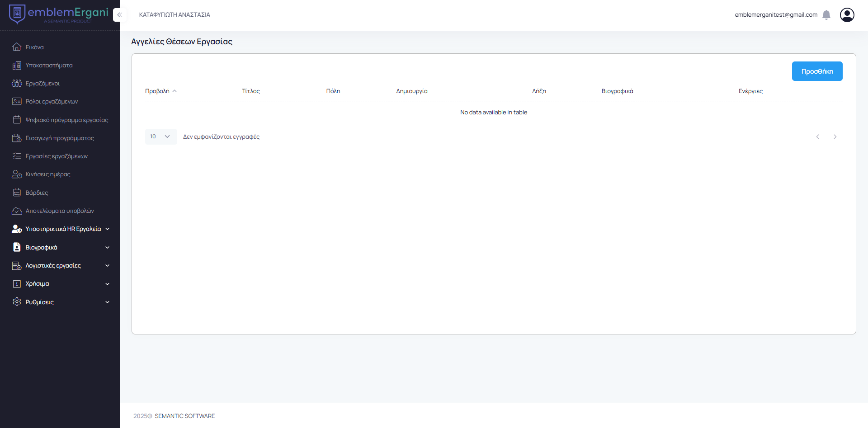Click the Αποτελέσματα υποβολών cloud icon

(x=17, y=211)
